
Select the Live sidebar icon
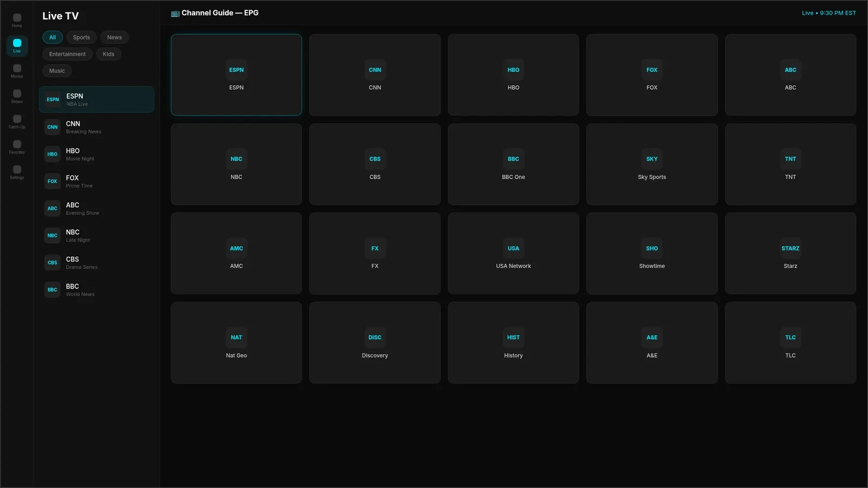(x=17, y=46)
